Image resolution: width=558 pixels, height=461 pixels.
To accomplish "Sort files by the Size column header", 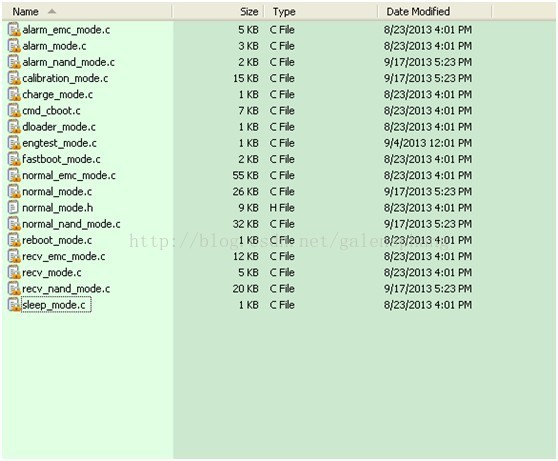I will click(x=218, y=11).
